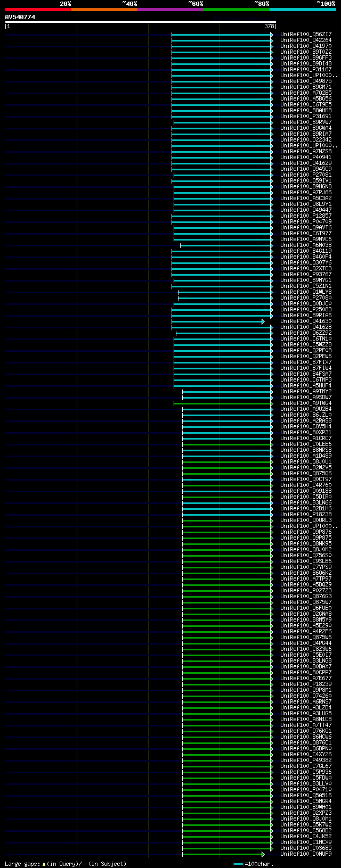341x868 pixels.
Task: Select the UniRef100_Q0CT97 label
Action: pos(306,479)
